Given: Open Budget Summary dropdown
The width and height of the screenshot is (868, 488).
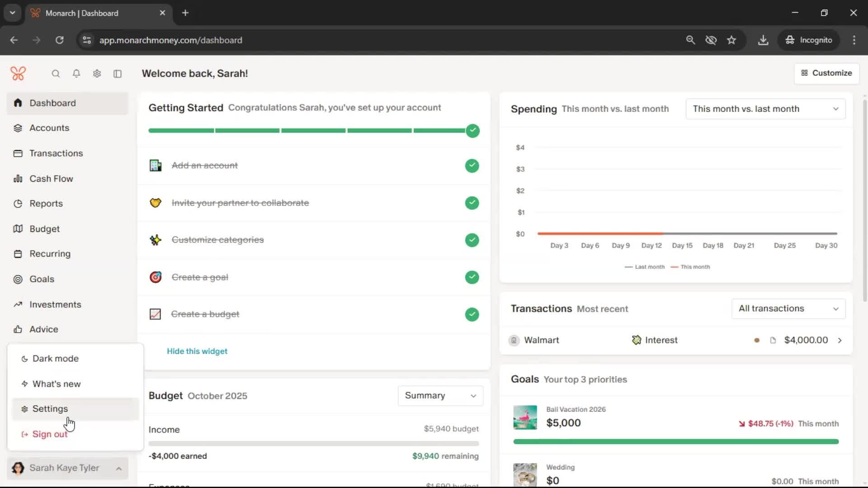Looking at the screenshot, I should [x=440, y=395].
